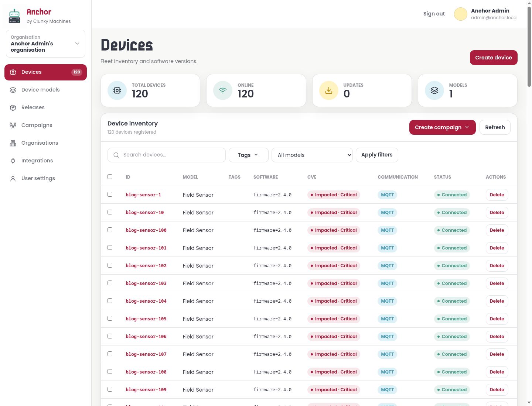Click the Campaigns broadcast icon in sidebar
This screenshot has width=532, height=406.
[x=13, y=125]
